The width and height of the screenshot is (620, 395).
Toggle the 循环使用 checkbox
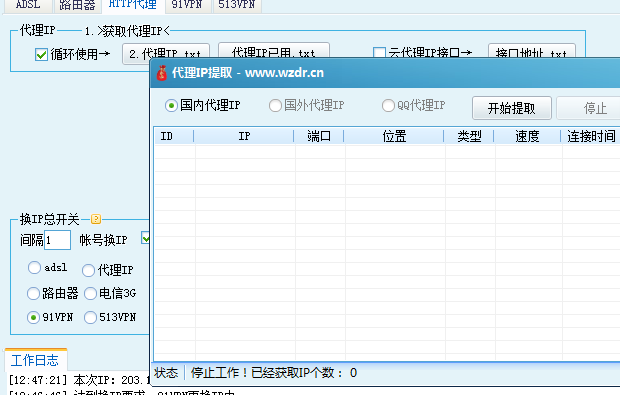41,54
